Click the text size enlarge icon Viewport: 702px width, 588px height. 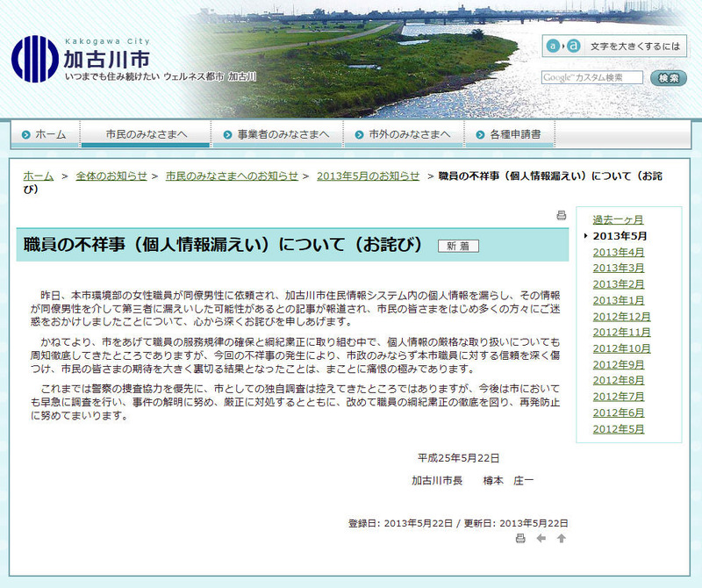(x=562, y=46)
